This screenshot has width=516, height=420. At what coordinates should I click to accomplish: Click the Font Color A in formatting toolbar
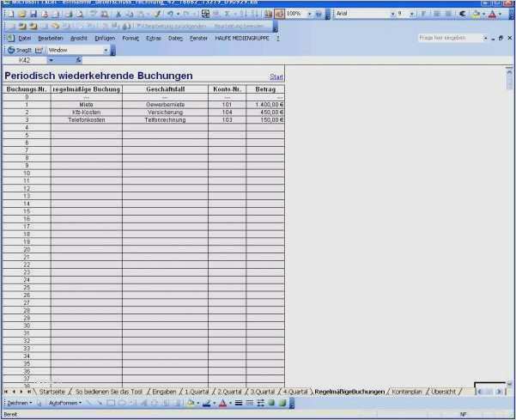492,14
